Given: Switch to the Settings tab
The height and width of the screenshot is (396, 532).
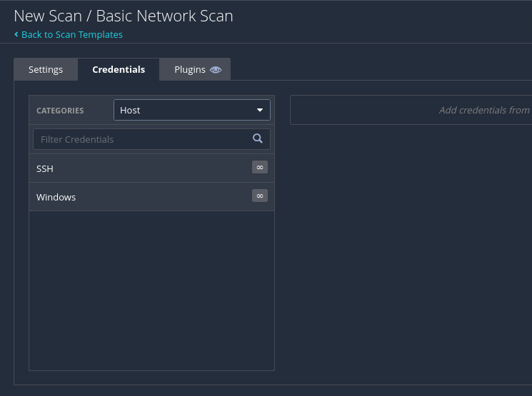Looking at the screenshot, I should pyautogui.click(x=46, y=69).
